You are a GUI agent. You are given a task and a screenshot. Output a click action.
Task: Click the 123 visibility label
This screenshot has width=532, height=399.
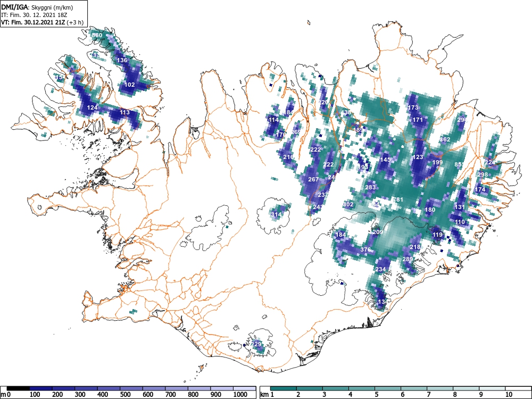[x=418, y=157]
